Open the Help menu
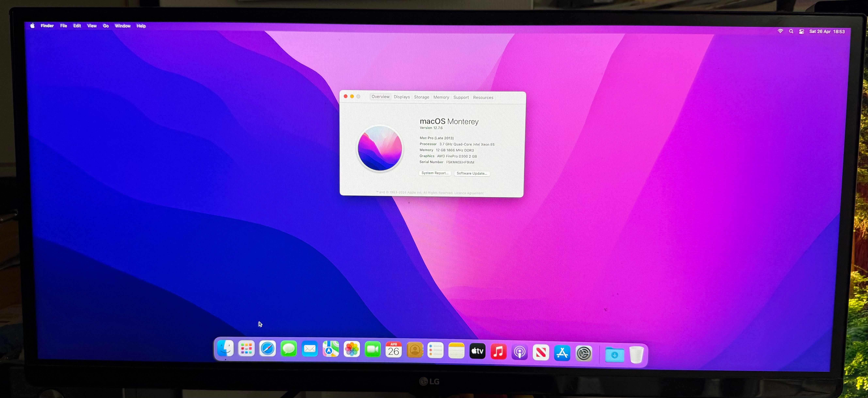Viewport: 868px width, 398px height. (141, 26)
